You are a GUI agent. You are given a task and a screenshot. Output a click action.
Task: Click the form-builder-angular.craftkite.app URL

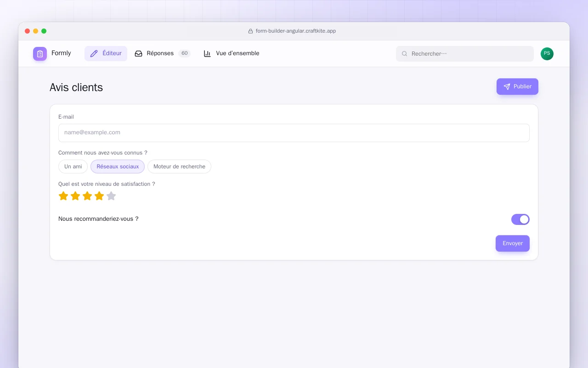click(296, 31)
